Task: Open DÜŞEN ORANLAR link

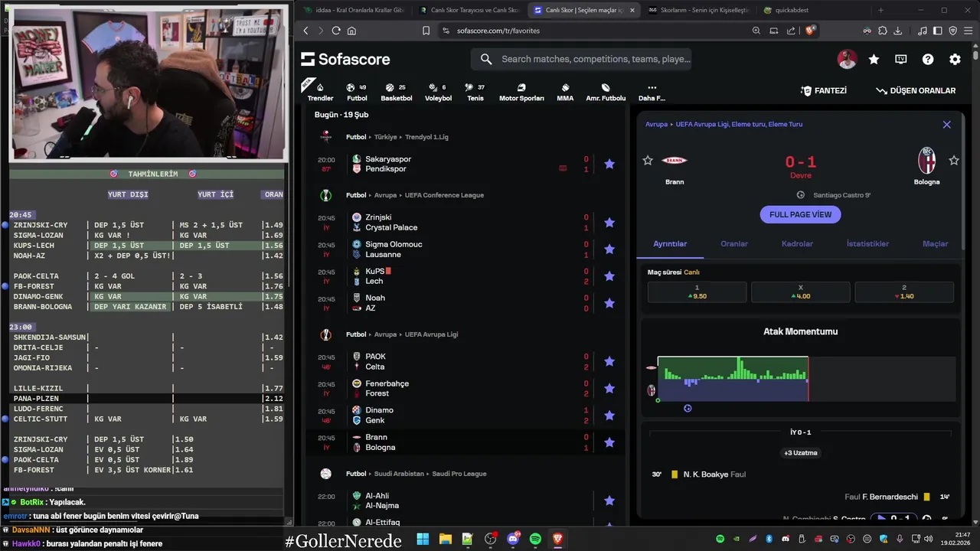Action: [x=916, y=90]
